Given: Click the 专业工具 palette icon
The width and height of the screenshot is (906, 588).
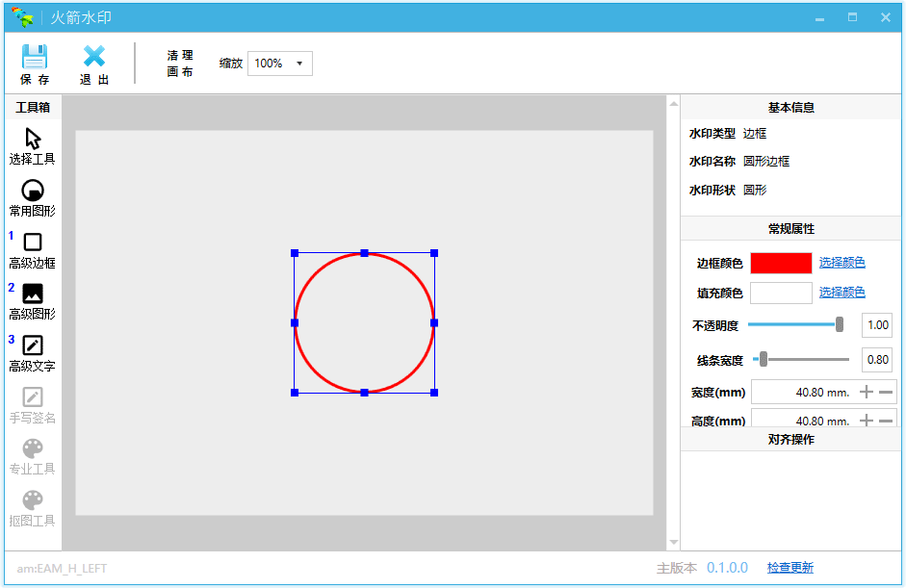Looking at the screenshot, I should coord(33,449).
